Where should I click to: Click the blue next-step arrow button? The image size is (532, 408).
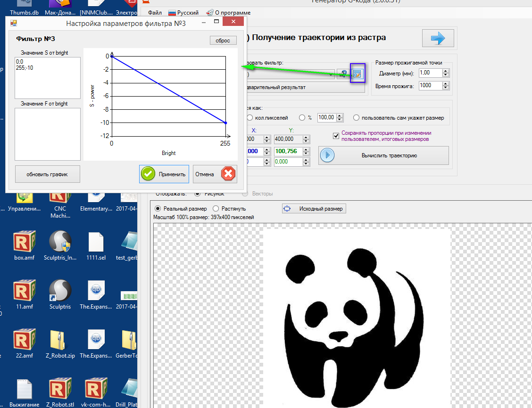[438, 38]
